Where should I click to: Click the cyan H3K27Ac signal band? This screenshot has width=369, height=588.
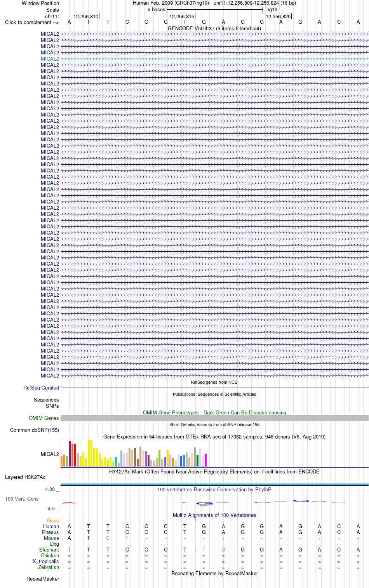(x=214, y=484)
